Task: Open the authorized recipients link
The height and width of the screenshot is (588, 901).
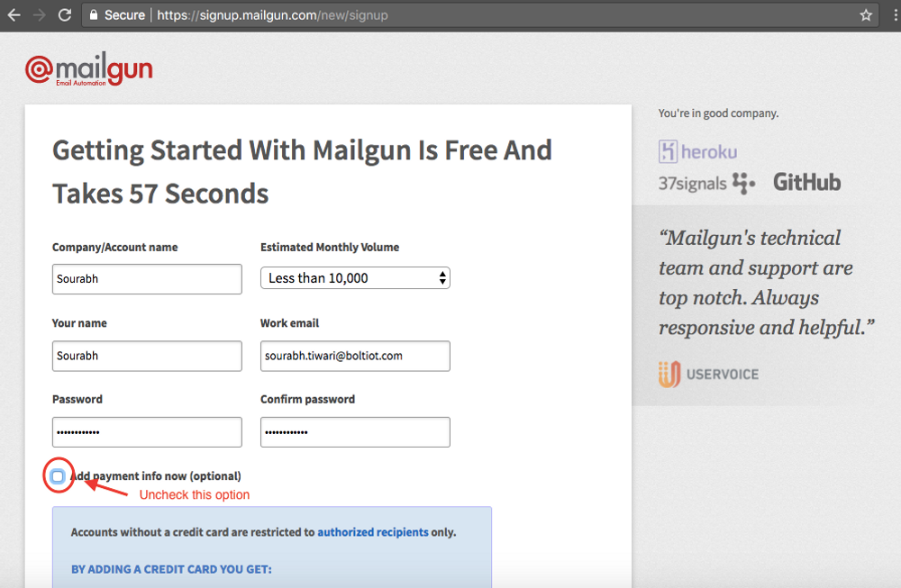Action: tap(373, 532)
